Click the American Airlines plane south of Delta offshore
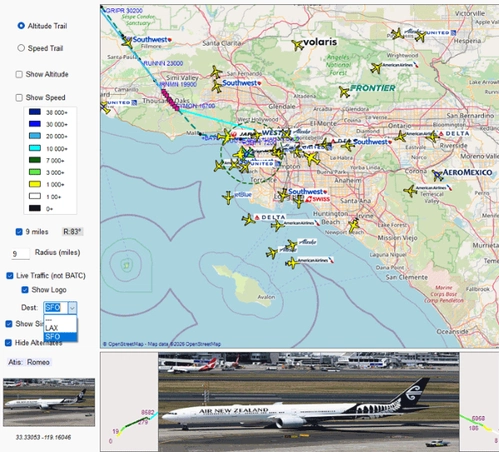 pyautogui.click(x=277, y=226)
